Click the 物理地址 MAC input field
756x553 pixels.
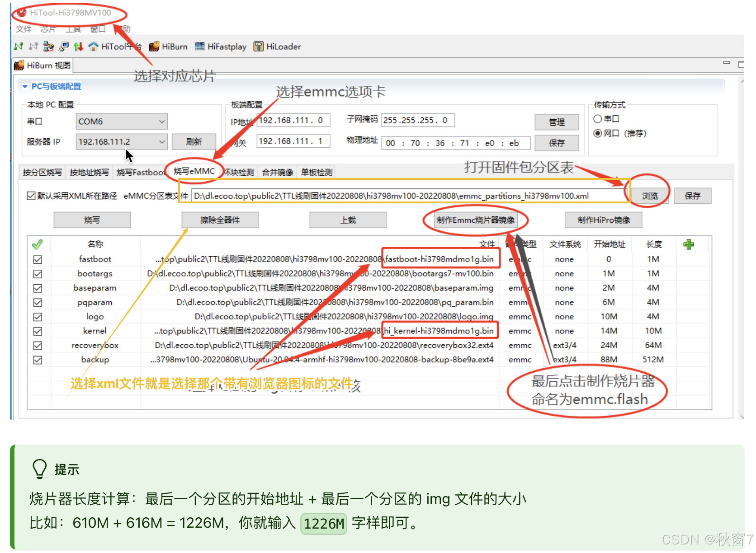456,143
